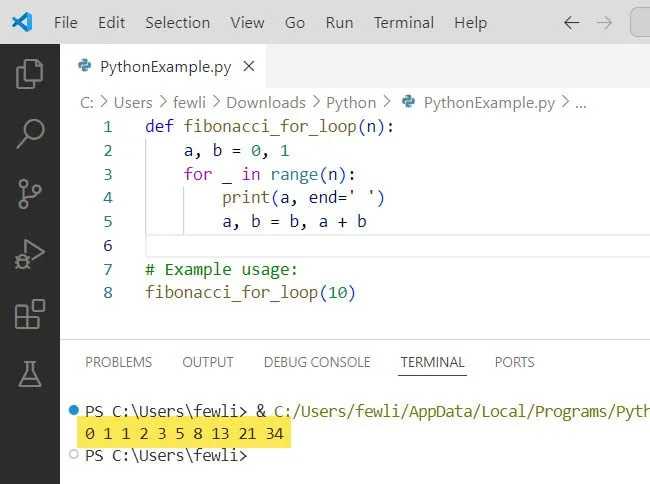The image size is (650, 484).
Task: Click the VS Code logo icon
Action: coord(23,22)
